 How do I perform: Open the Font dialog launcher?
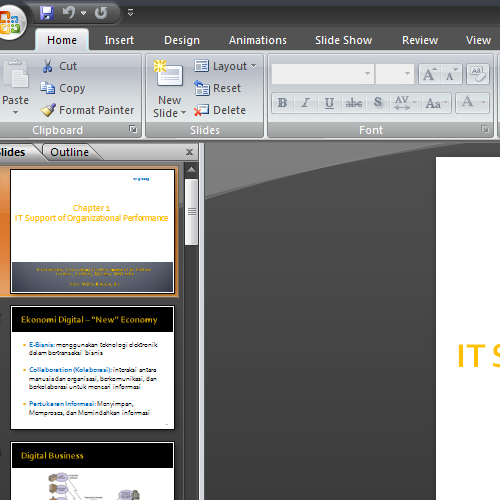tap(485, 129)
